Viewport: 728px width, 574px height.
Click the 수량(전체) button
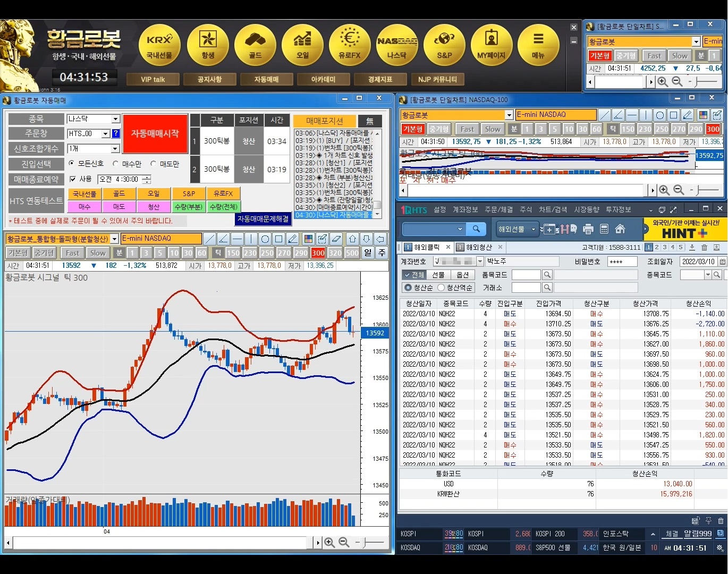223,207
